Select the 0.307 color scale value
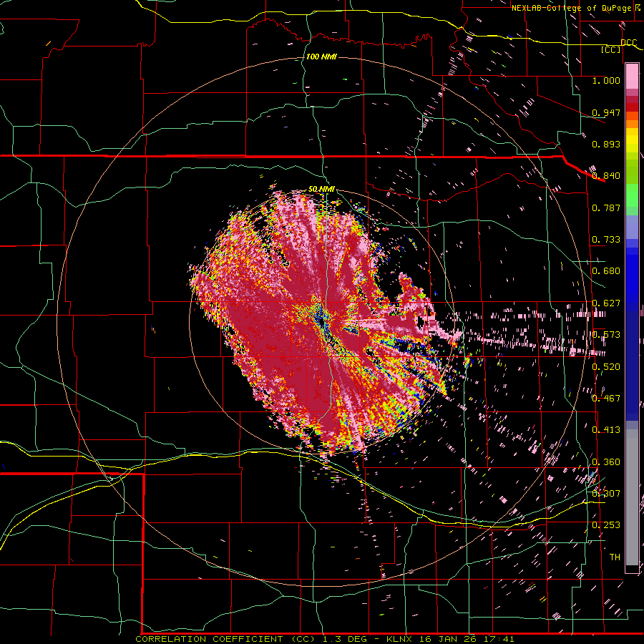This screenshot has width=644, height=644. click(x=606, y=494)
